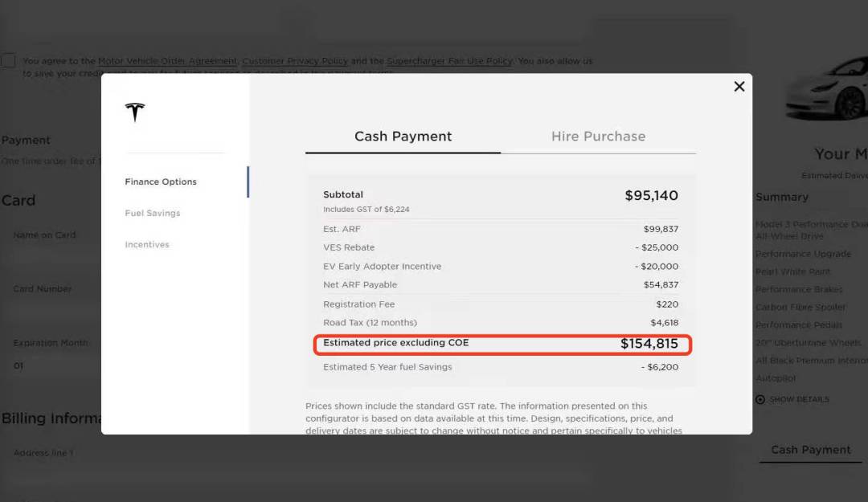Image resolution: width=868 pixels, height=502 pixels.
Task: Open Finance Options in sidebar
Action: point(161,182)
